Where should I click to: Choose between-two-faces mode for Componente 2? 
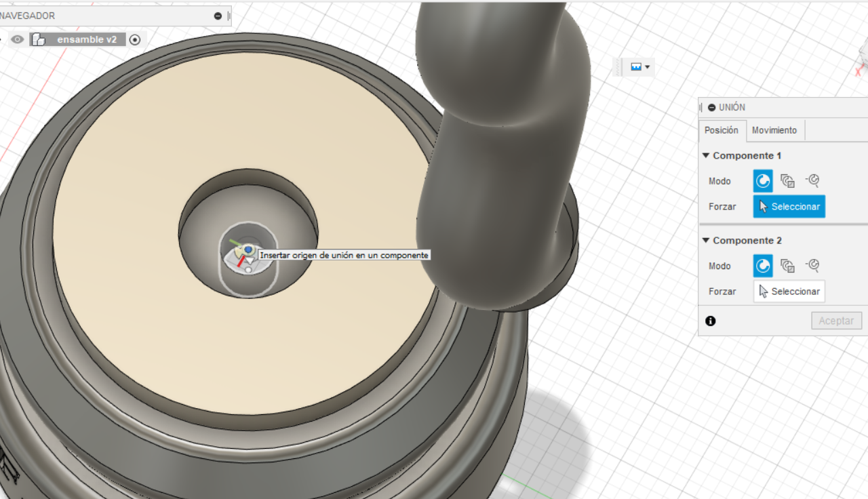tap(787, 266)
